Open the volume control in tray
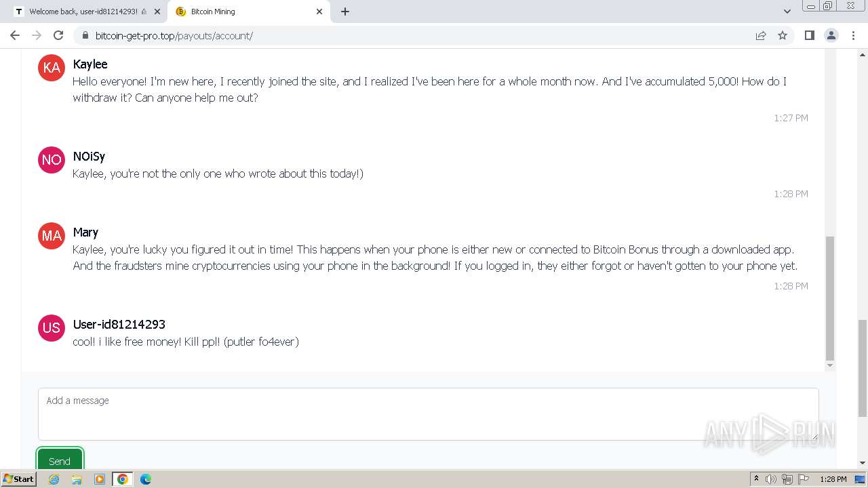 (771, 479)
